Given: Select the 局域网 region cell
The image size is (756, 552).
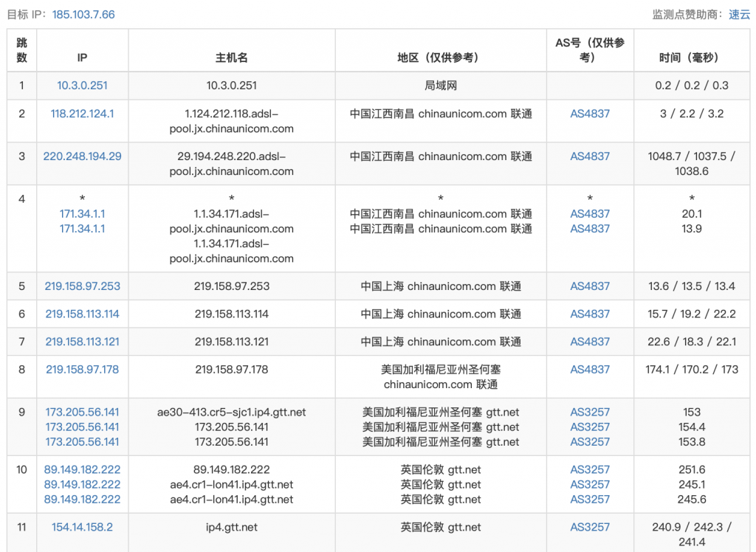Looking at the screenshot, I should click(x=441, y=86).
